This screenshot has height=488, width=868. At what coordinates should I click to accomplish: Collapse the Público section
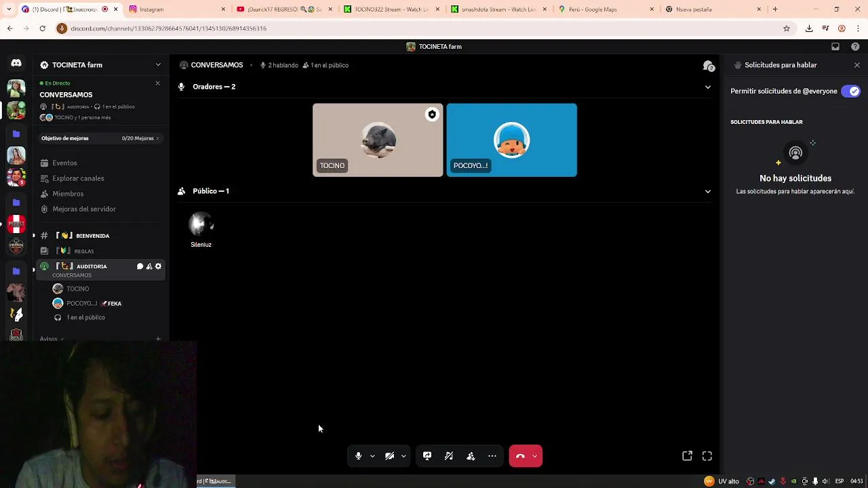tap(708, 191)
